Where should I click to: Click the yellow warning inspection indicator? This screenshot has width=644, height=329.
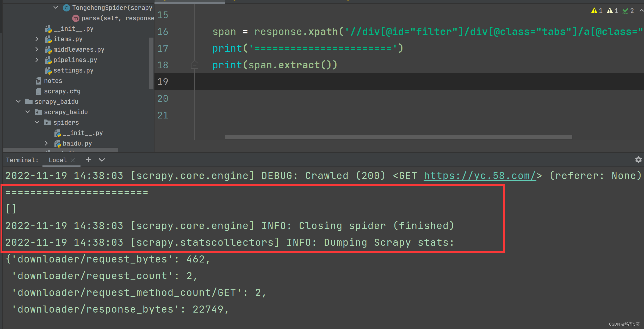(594, 11)
